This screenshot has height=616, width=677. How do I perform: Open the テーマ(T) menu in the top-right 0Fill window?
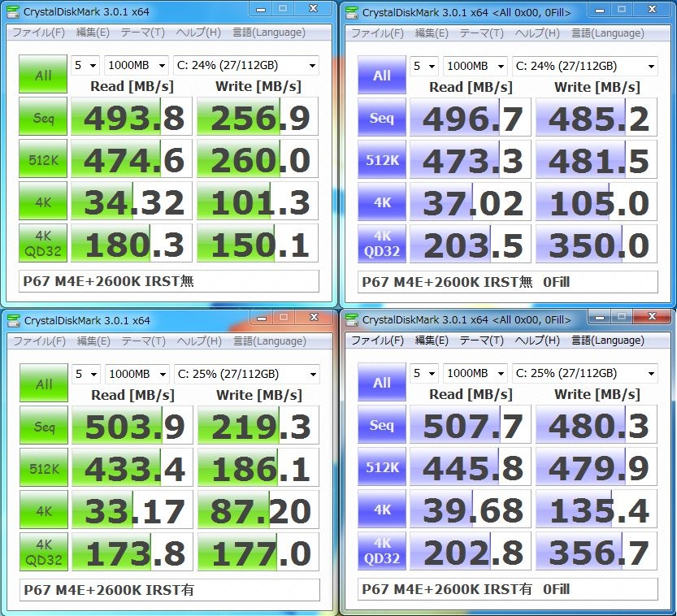point(481,33)
